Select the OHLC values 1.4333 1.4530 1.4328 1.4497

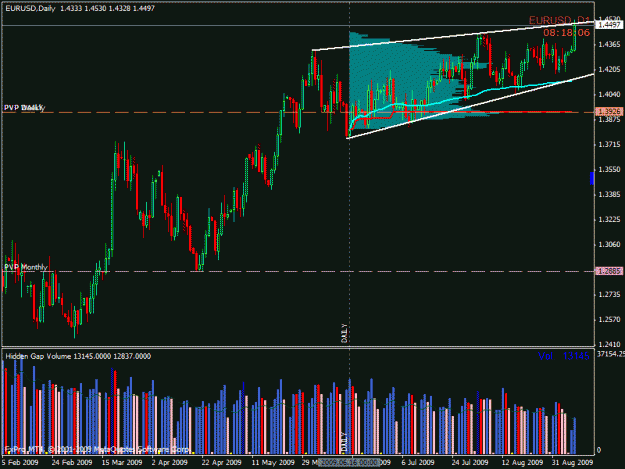[107, 8]
